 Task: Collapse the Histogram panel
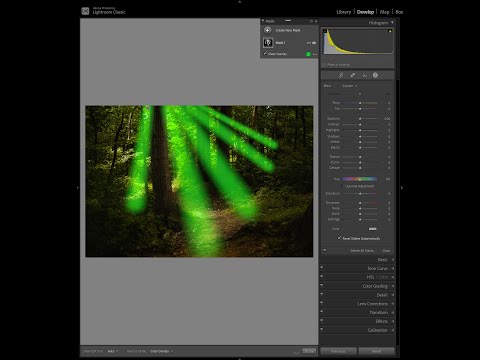(392, 23)
